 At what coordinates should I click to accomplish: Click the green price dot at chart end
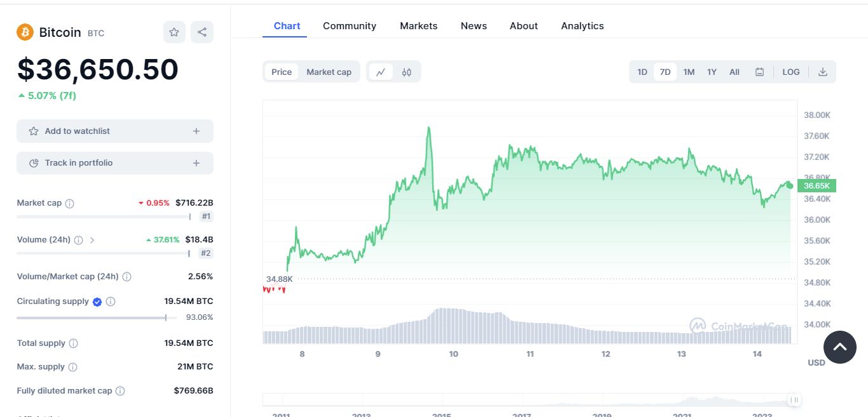pyautogui.click(x=790, y=185)
